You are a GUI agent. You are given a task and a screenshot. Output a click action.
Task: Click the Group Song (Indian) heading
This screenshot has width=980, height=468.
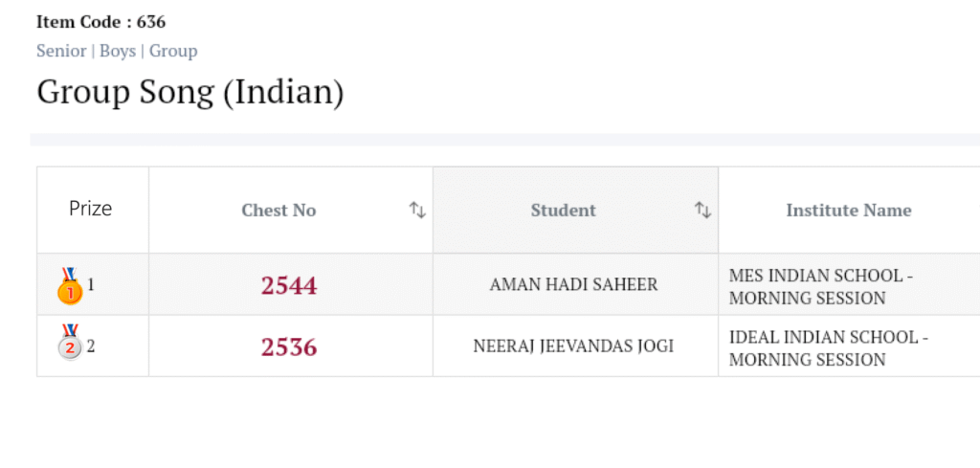tap(189, 93)
